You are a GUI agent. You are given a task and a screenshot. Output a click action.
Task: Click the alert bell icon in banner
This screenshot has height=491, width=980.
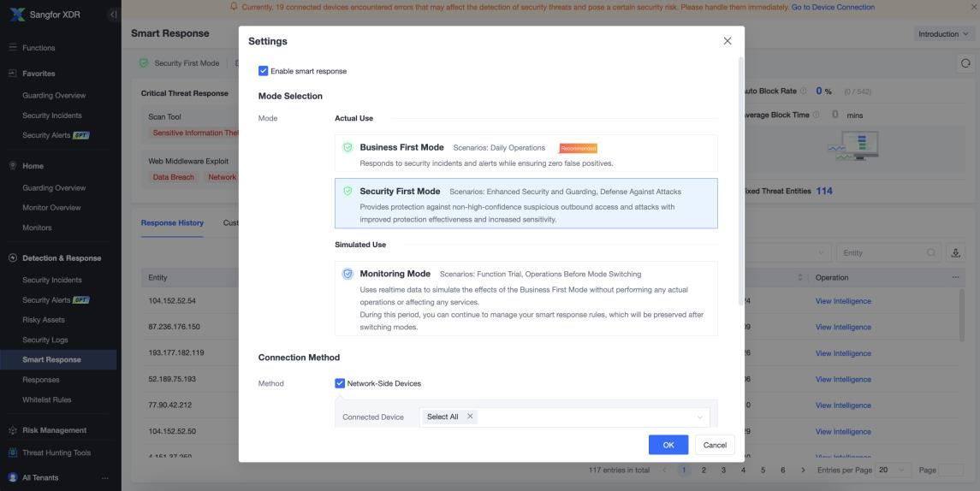pos(234,7)
